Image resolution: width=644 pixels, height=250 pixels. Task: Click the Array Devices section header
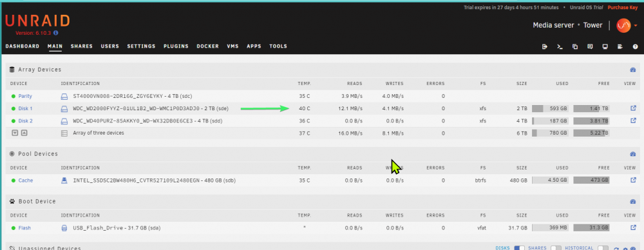[x=40, y=70]
